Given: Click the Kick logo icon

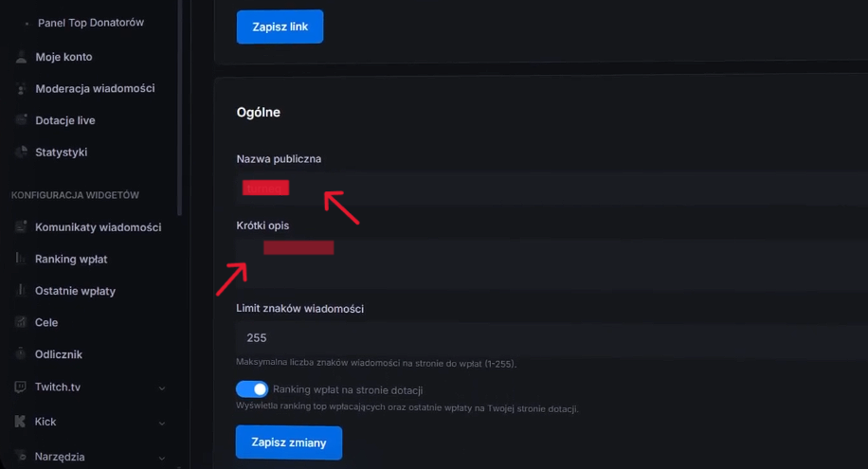Looking at the screenshot, I should 20,422.
